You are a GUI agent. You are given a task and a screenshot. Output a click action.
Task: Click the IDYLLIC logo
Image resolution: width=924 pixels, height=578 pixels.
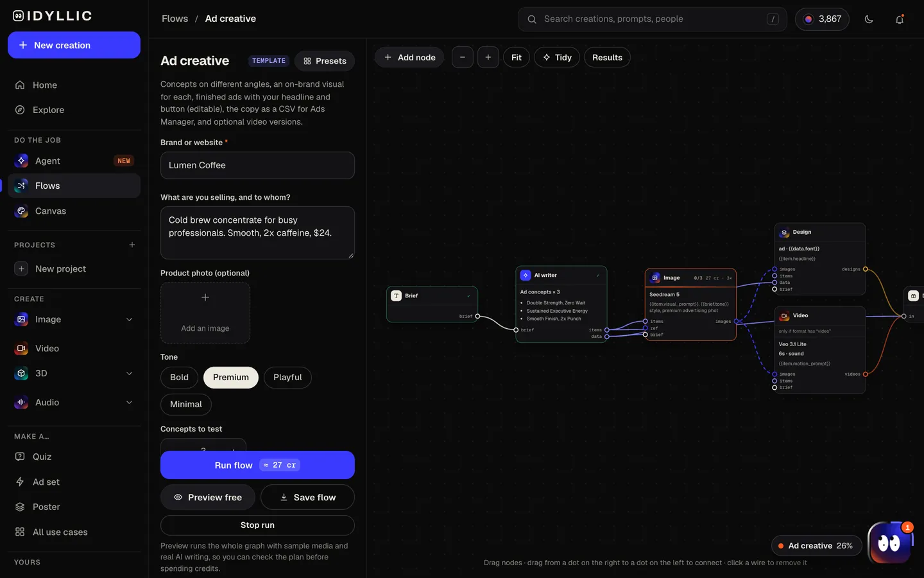[x=53, y=16]
